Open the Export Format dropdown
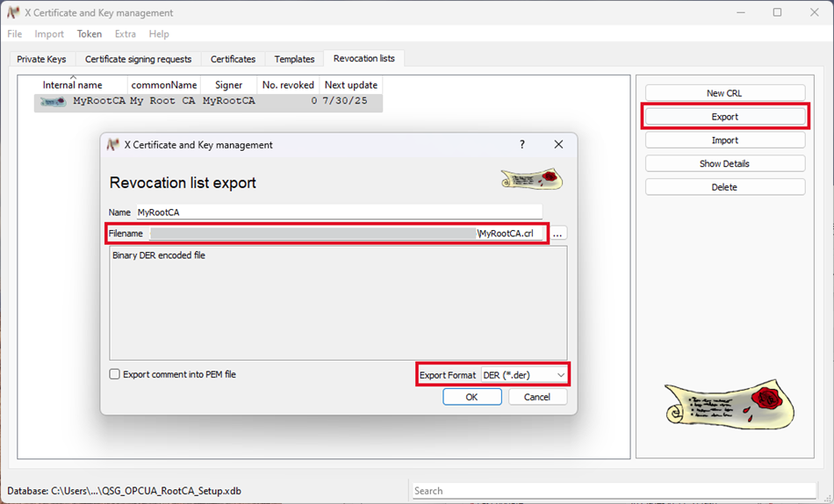 coord(524,375)
